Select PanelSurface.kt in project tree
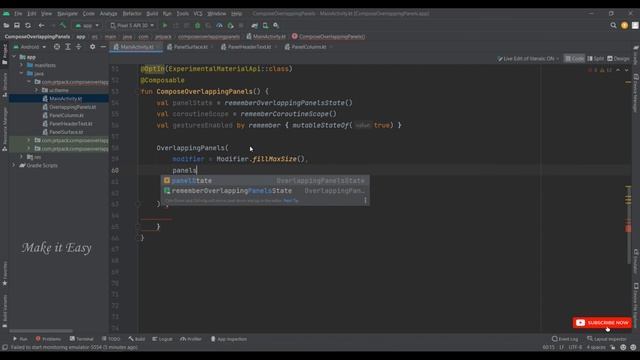 tap(66, 132)
